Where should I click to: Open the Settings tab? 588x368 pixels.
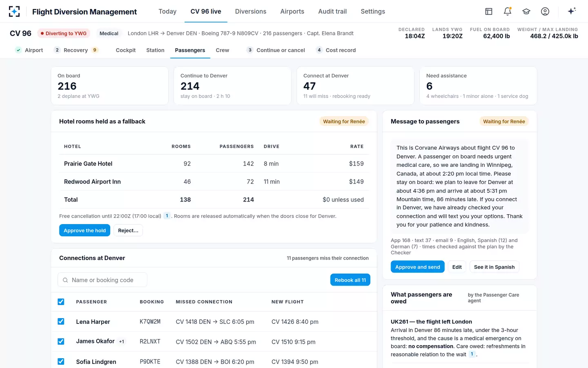[373, 11]
